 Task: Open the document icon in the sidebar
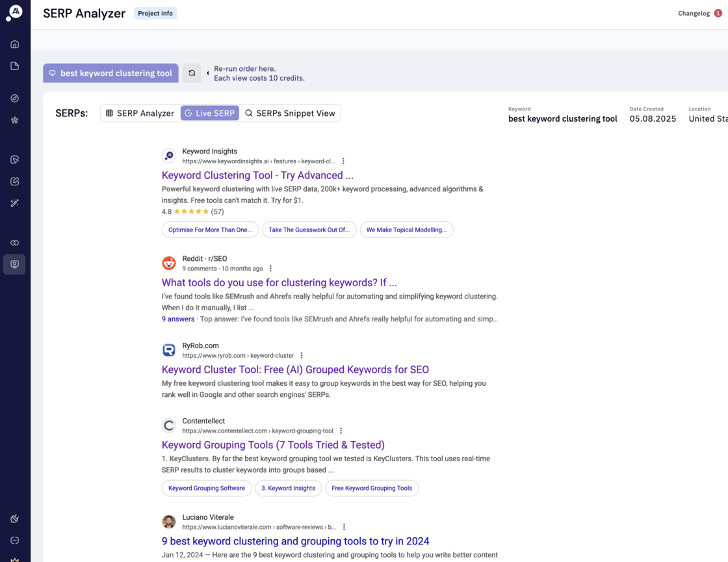click(15, 66)
